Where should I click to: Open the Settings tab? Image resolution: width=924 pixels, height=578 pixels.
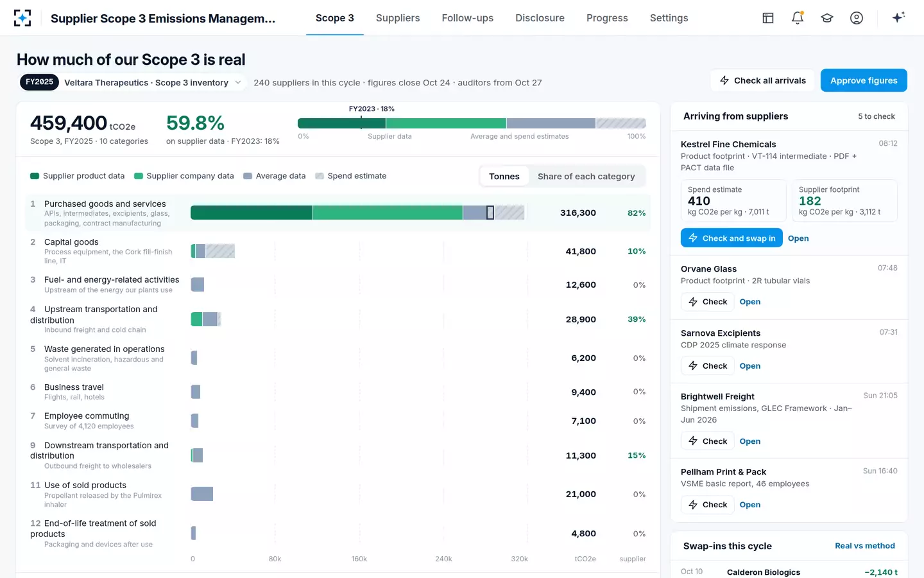coord(669,18)
